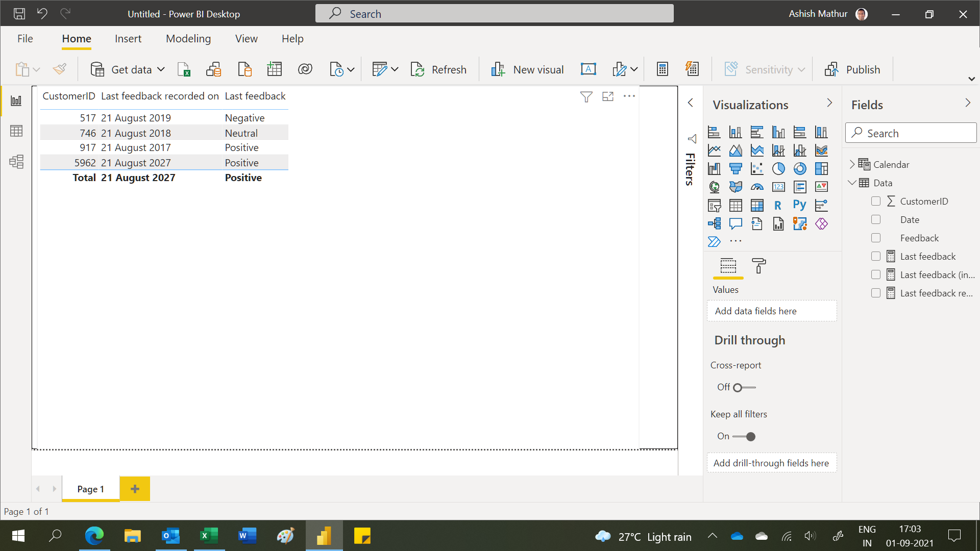
Task: Select the donut chart visual
Action: (x=800, y=169)
